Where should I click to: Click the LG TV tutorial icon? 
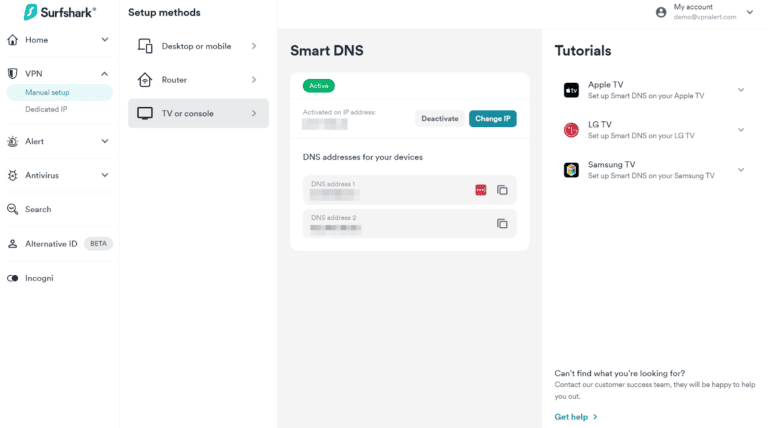point(571,130)
